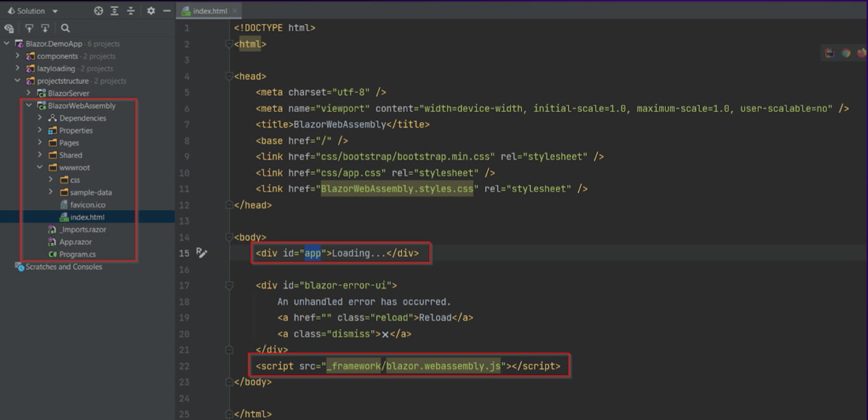Click the favicon.ico file icon

pos(64,205)
